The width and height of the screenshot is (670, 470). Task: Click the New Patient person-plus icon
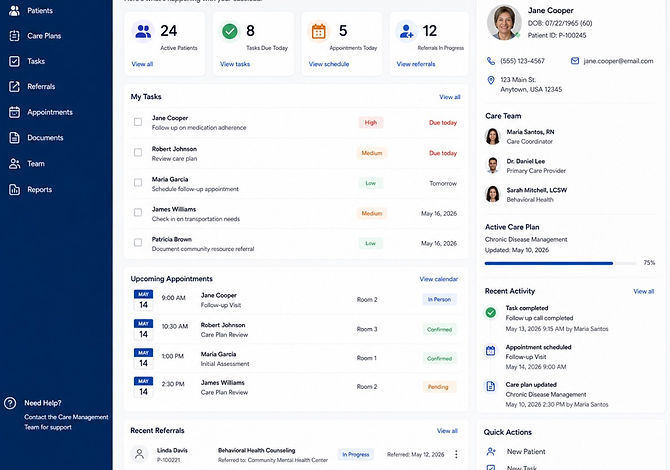(491, 451)
